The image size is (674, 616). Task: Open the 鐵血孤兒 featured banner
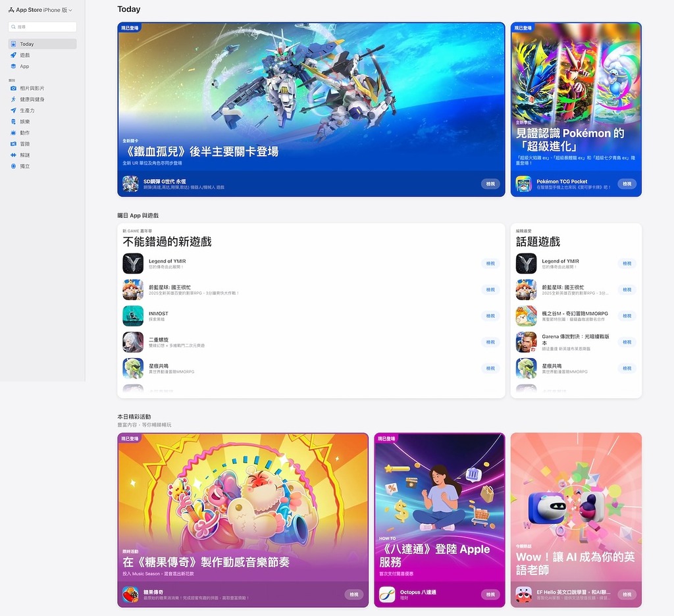point(309,109)
